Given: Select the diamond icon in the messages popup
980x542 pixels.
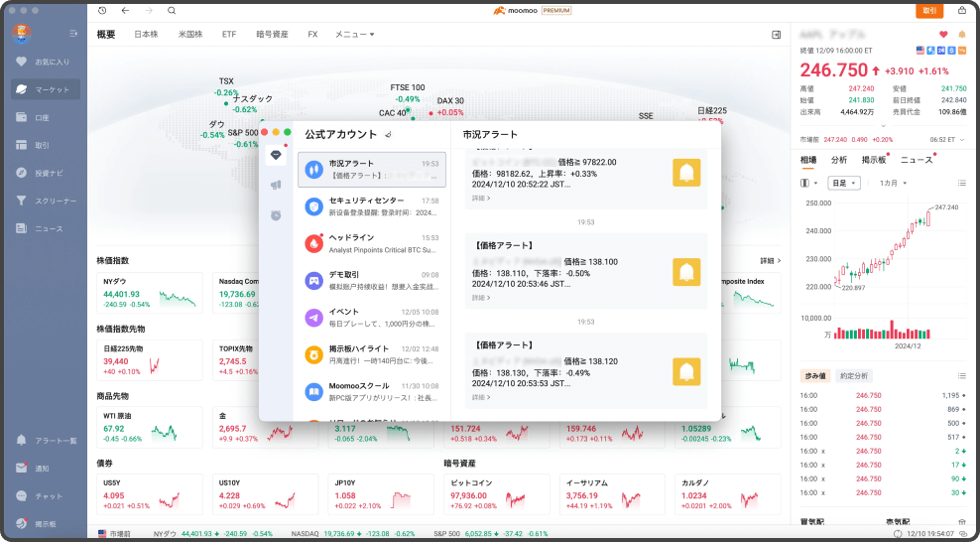Looking at the screenshot, I should (x=276, y=155).
